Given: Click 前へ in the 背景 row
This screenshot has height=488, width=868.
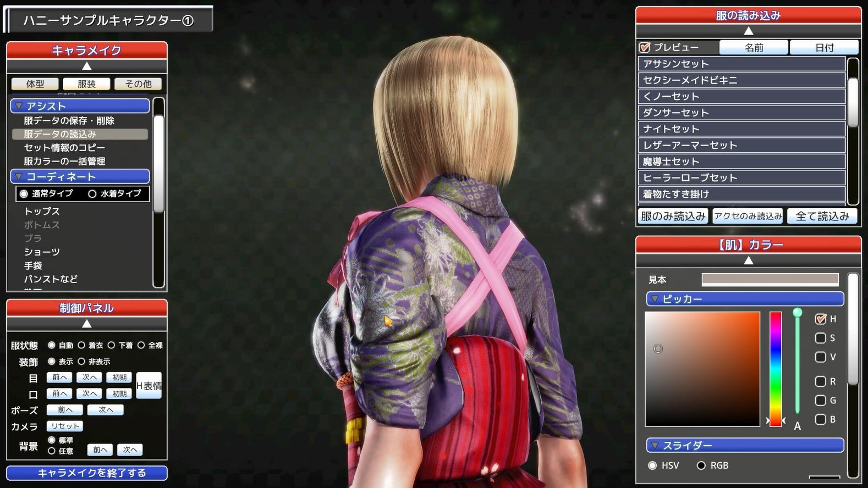Looking at the screenshot, I should 100,450.
